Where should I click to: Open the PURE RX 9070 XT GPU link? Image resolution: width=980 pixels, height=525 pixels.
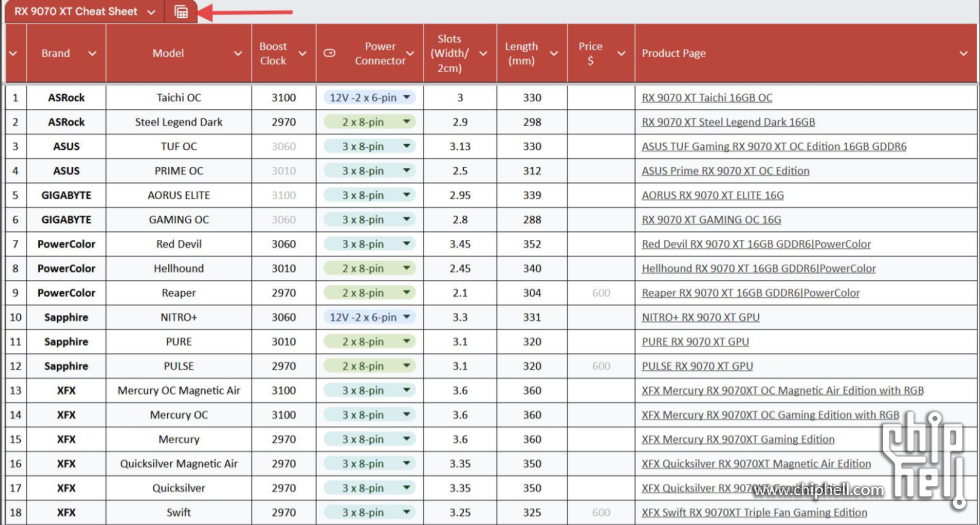click(695, 341)
